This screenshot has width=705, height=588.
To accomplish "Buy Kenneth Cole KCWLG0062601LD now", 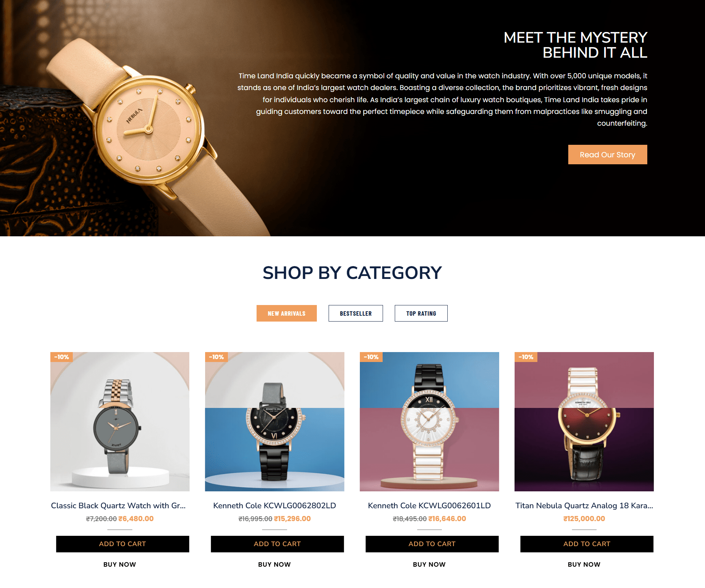I will click(x=429, y=564).
